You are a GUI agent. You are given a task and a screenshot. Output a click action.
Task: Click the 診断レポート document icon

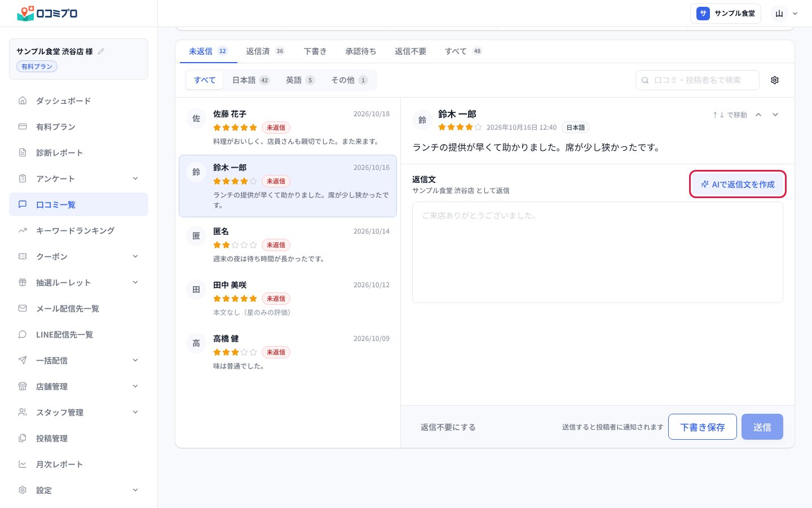(x=23, y=152)
